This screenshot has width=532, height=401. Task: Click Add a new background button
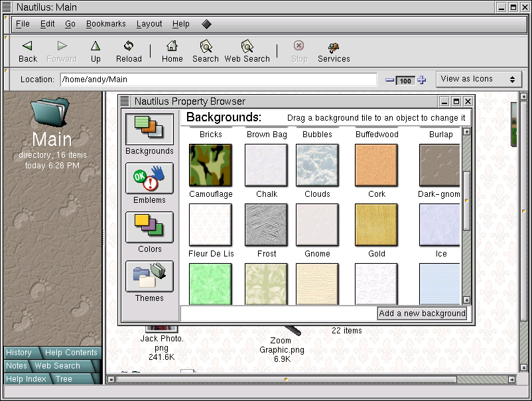coord(422,314)
